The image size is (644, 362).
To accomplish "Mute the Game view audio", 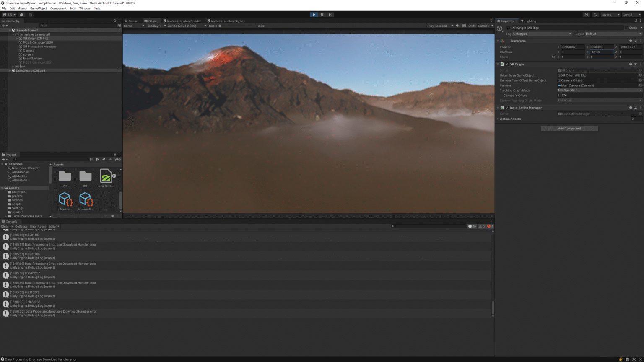I will click(457, 26).
